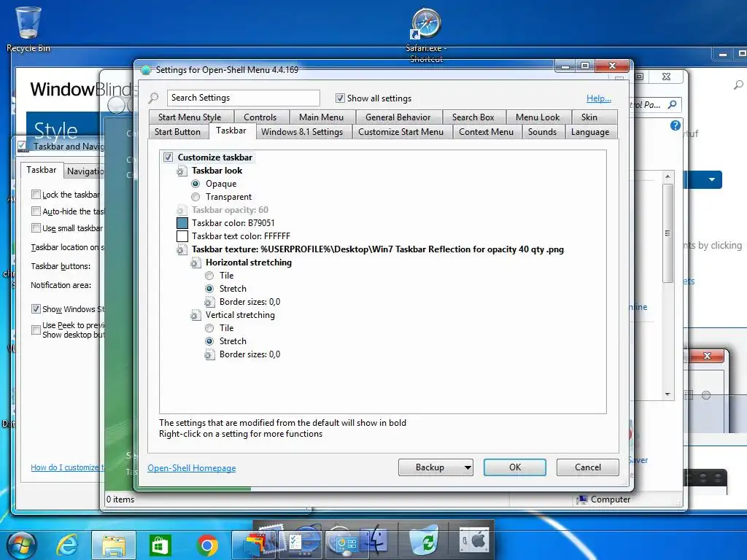Open the Finder face icon in the dock
The width and height of the screenshot is (747, 560).
pyautogui.click(x=376, y=540)
